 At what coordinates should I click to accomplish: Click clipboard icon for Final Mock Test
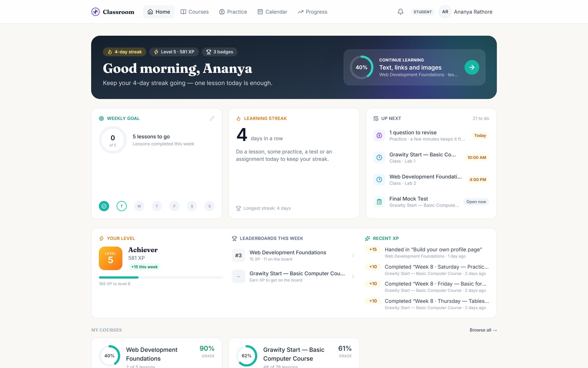[379, 202]
